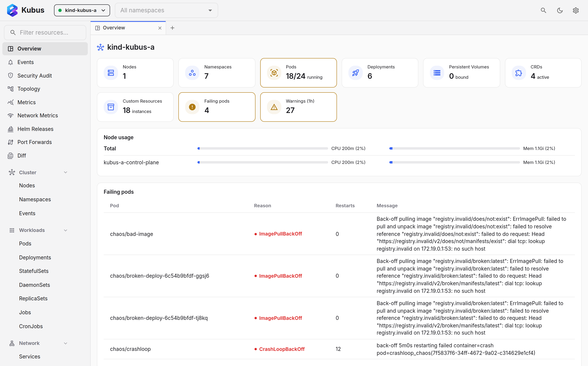Open CronJobs under Workloads
This screenshot has width=588, height=366.
[x=31, y=326]
